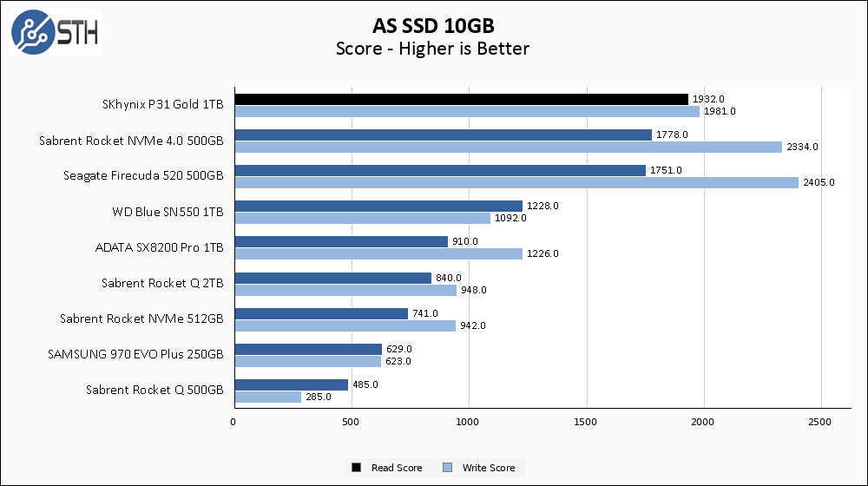This screenshot has width=868, height=486.
Task: Select the 'SKhynix P31 Gold 1TB' label
Action: click(x=163, y=105)
